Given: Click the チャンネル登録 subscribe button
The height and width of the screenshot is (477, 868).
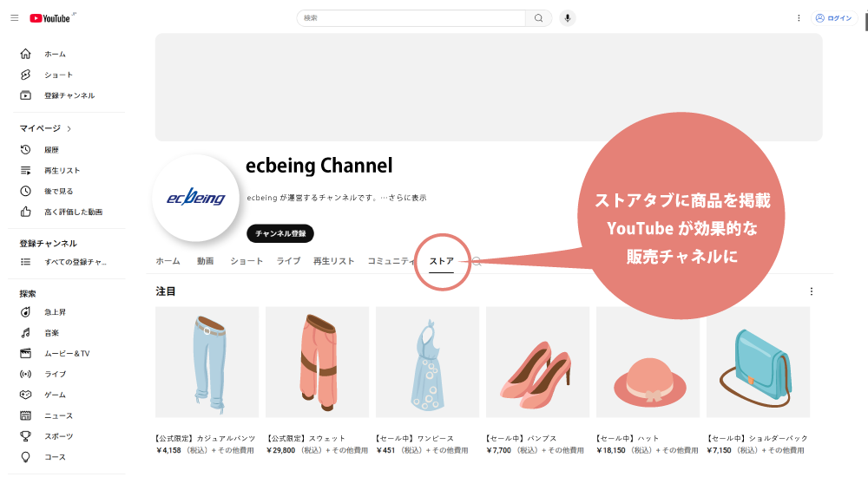Looking at the screenshot, I should [280, 233].
